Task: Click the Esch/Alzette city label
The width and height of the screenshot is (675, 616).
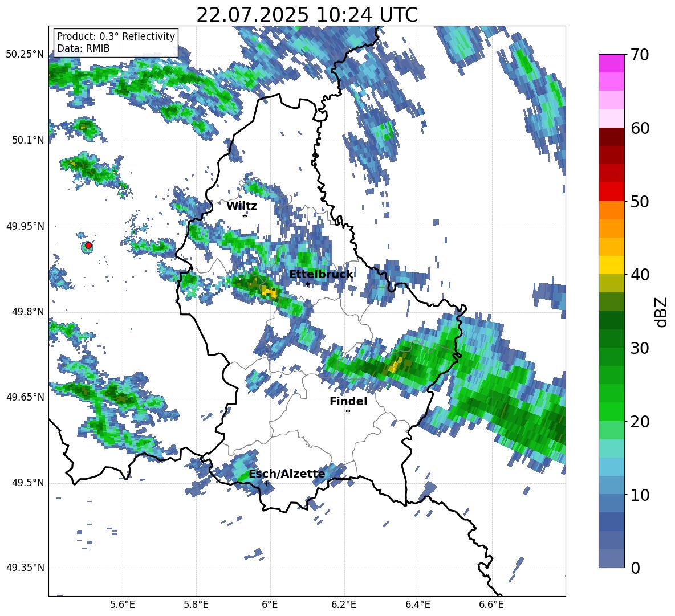Action: pos(287,474)
